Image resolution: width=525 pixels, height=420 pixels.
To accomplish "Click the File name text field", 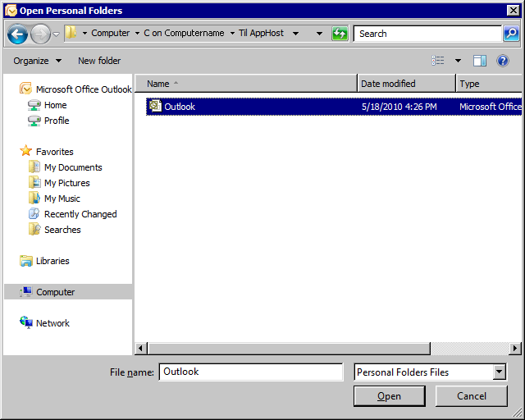I will [x=251, y=372].
